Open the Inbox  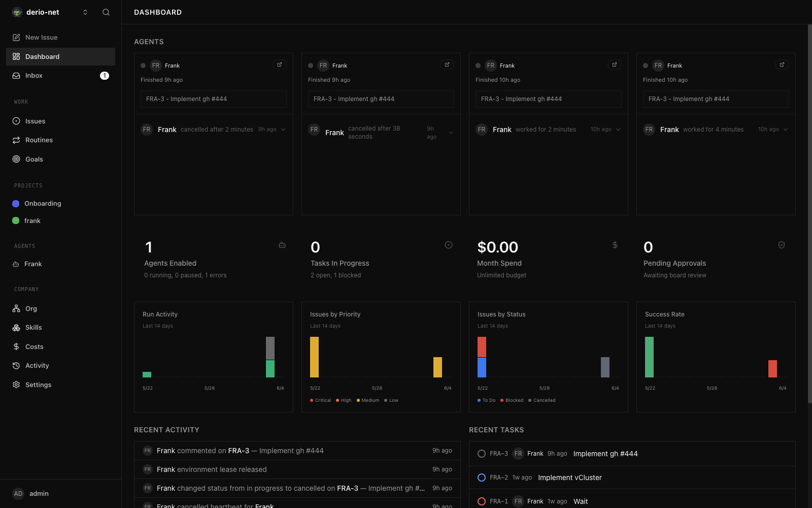60,76
